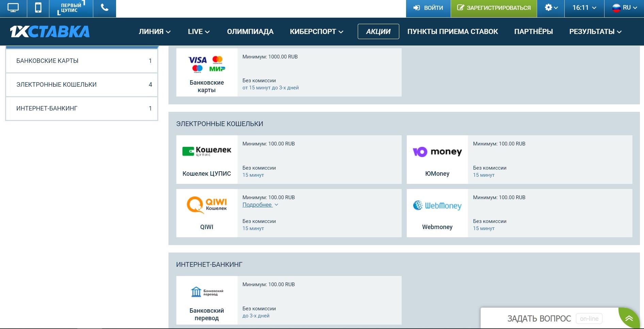Click the chat expand arrows icon
644x329 pixels.
coord(629,318)
